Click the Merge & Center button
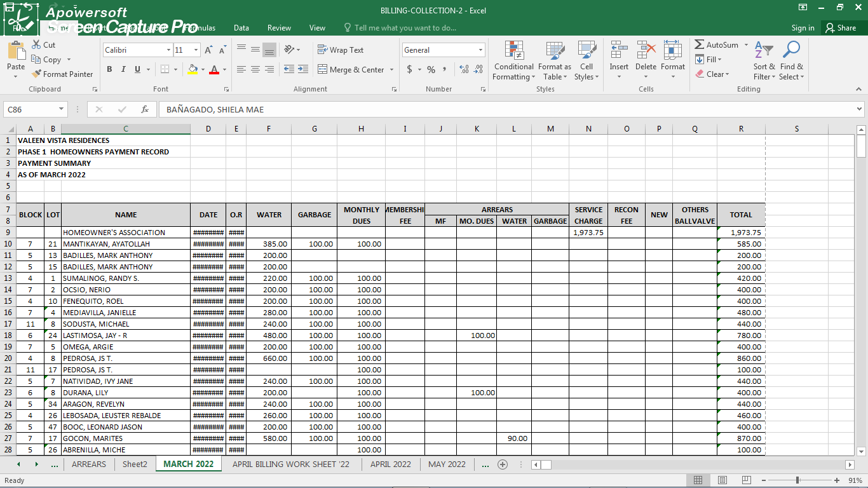 (x=351, y=69)
